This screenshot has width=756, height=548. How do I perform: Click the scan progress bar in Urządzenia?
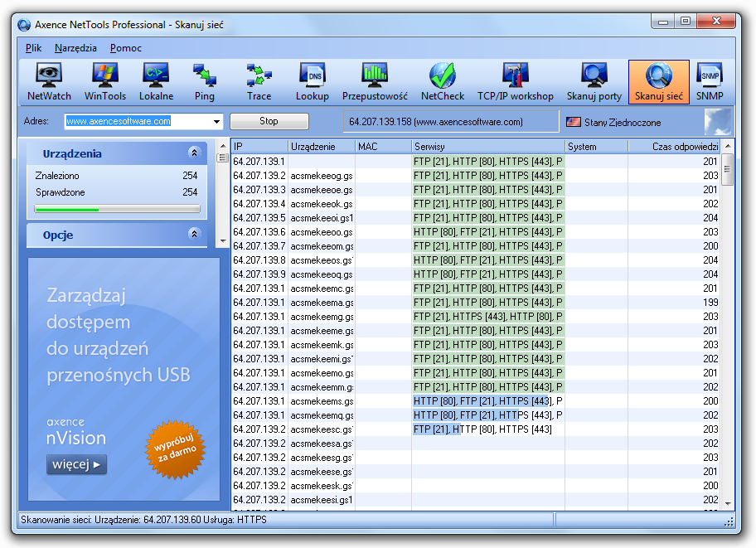tap(117, 209)
